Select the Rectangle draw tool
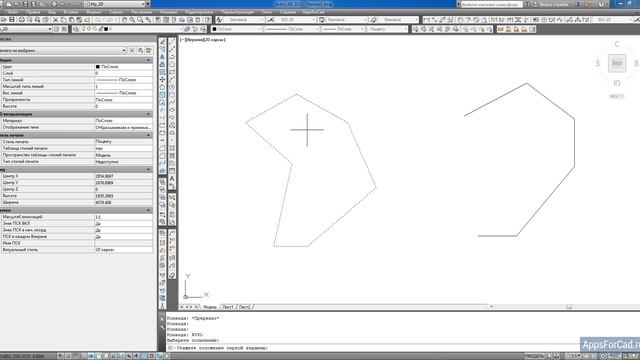This screenshot has width=640, height=360. (x=172, y=72)
